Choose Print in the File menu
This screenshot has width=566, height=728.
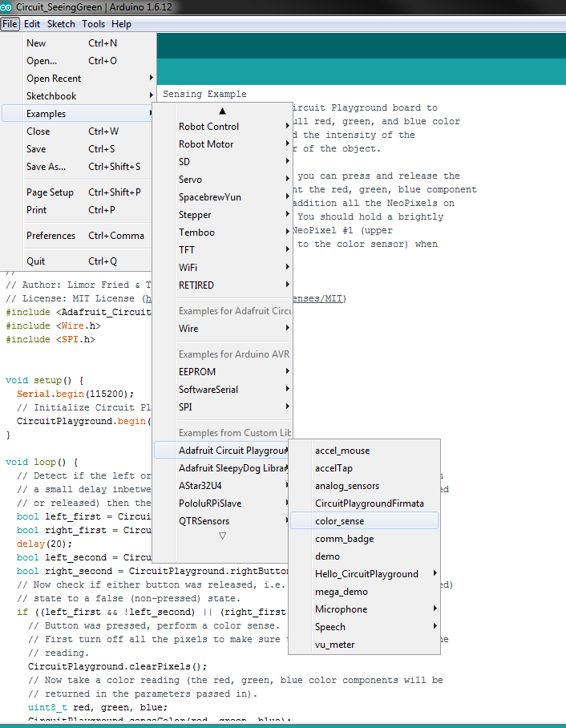pos(78,210)
